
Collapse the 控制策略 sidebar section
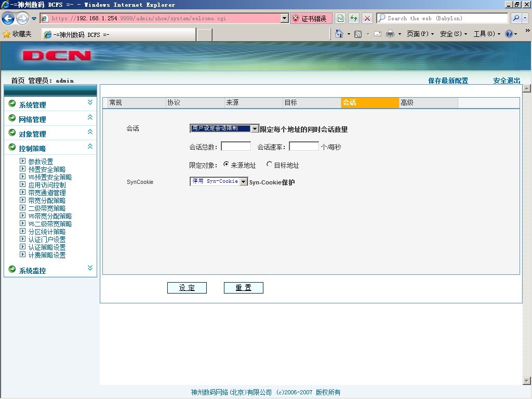point(90,146)
